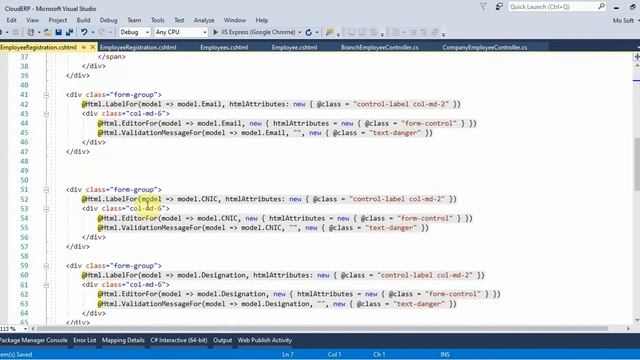
Task: Switch to CompanyEmployeeController.cs tab
Action: click(484, 47)
